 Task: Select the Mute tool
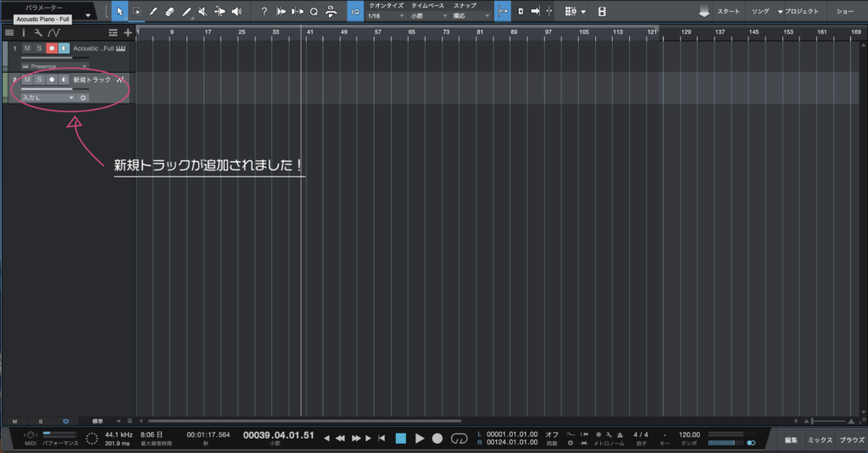[202, 11]
